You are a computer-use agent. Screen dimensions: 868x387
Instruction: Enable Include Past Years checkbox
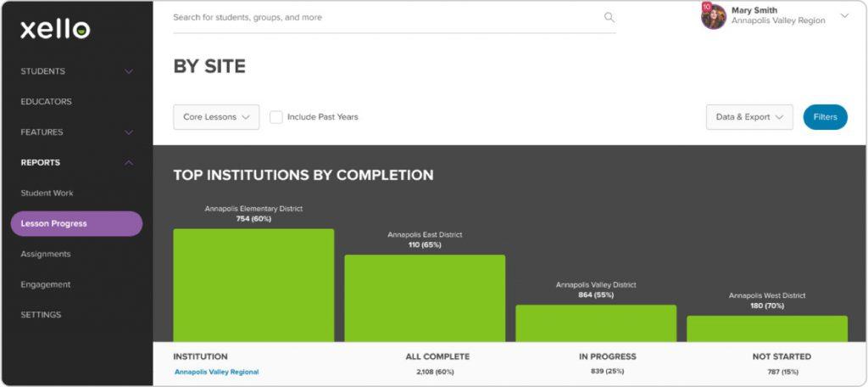tap(276, 117)
